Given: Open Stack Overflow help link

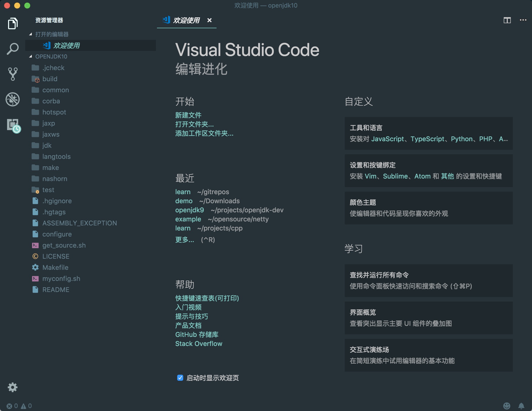Looking at the screenshot, I should pos(199,344).
